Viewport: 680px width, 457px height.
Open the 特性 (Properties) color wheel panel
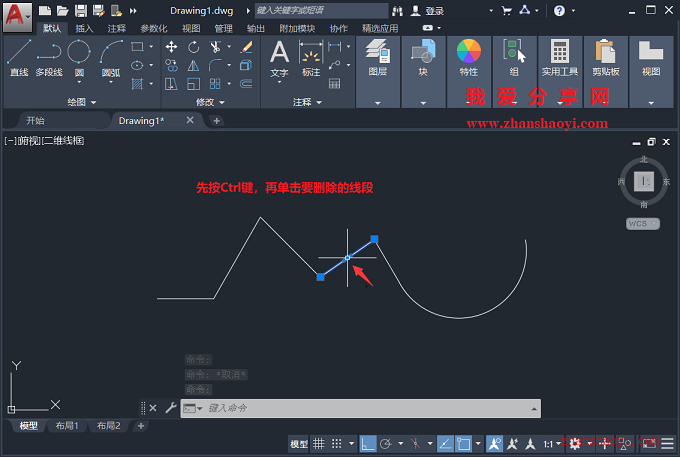[469, 72]
